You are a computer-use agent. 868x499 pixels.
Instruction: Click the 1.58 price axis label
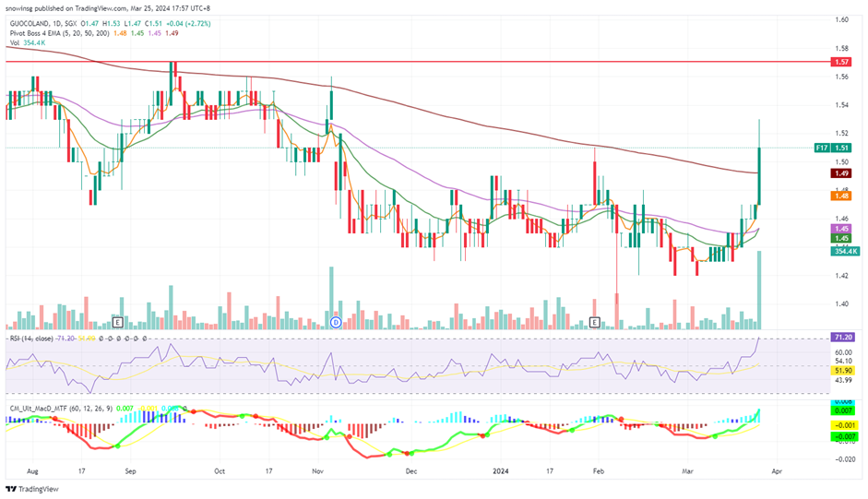[841, 49]
